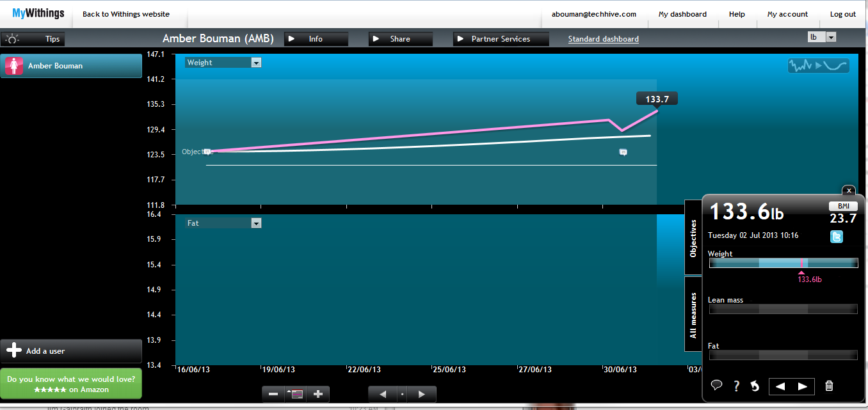This screenshot has width=868, height=410.
Task: Click the 30/06/13 date on the axis
Action: (x=622, y=370)
